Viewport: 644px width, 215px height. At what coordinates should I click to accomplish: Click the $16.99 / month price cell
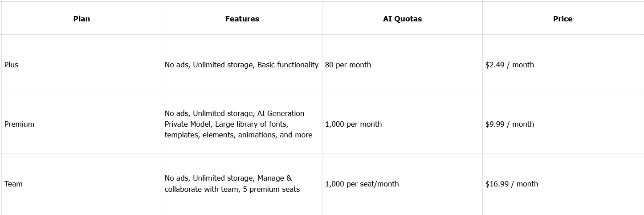click(x=511, y=184)
